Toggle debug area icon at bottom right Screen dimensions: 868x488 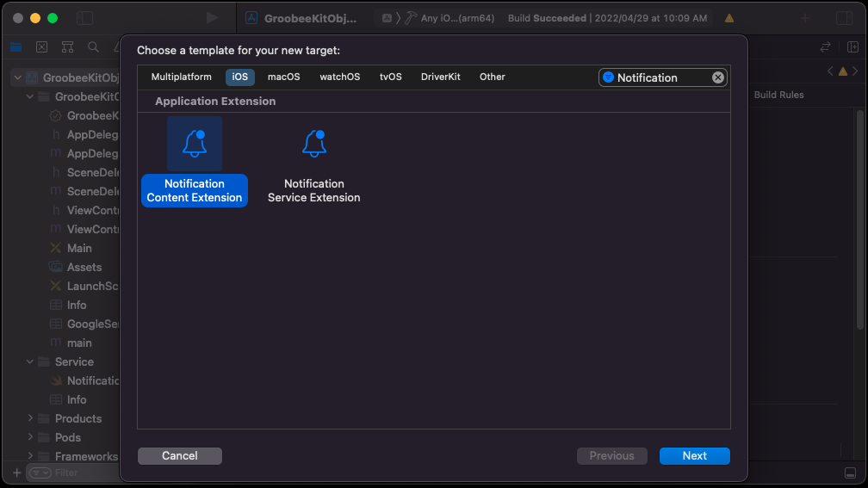tap(850, 473)
